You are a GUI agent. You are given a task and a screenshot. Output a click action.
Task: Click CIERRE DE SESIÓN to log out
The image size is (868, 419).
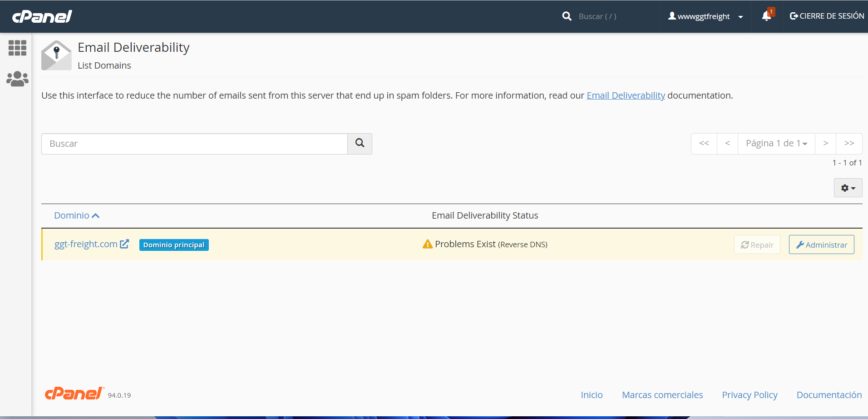[827, 16]
